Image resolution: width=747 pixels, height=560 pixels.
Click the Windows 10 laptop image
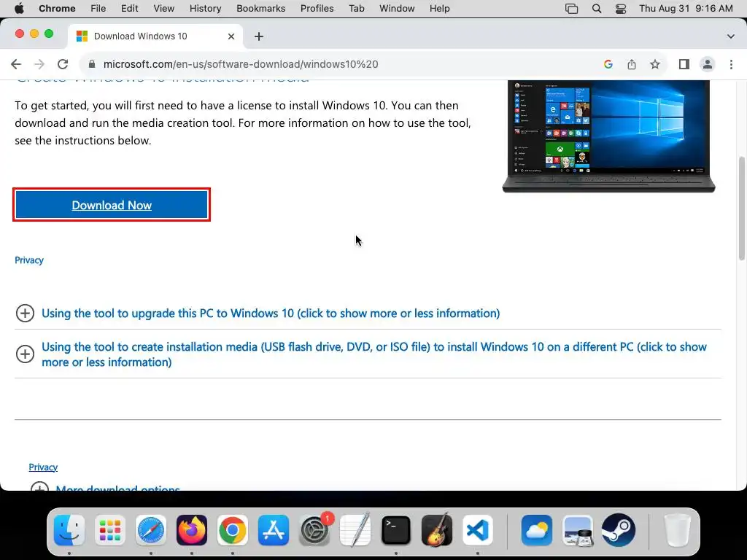(609, 136)
